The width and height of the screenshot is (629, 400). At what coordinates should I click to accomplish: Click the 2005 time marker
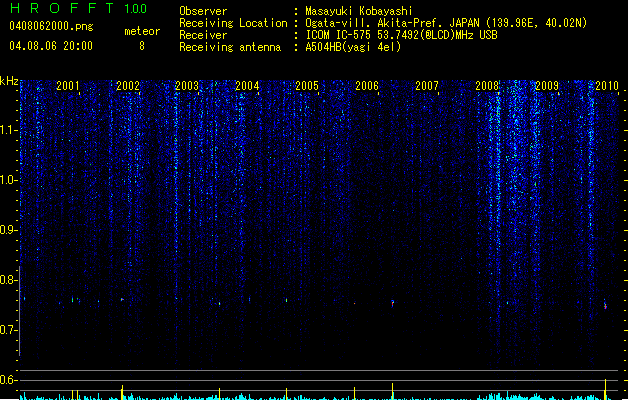pos(307,85)
